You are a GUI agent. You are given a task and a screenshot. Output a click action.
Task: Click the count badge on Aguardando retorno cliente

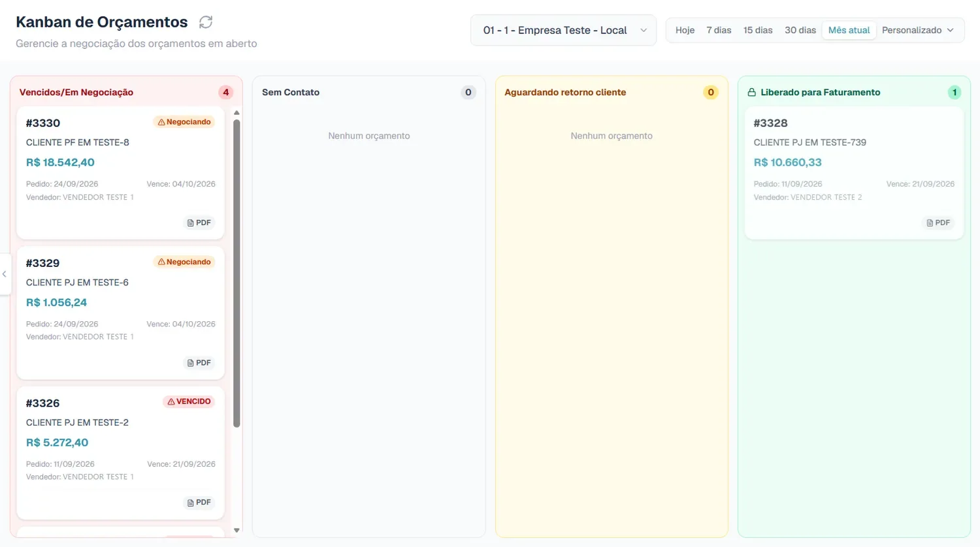(711, 93)
